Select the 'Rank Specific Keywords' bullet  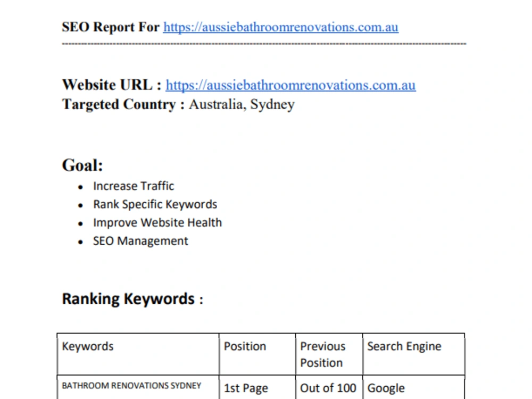tap(155, 204)
